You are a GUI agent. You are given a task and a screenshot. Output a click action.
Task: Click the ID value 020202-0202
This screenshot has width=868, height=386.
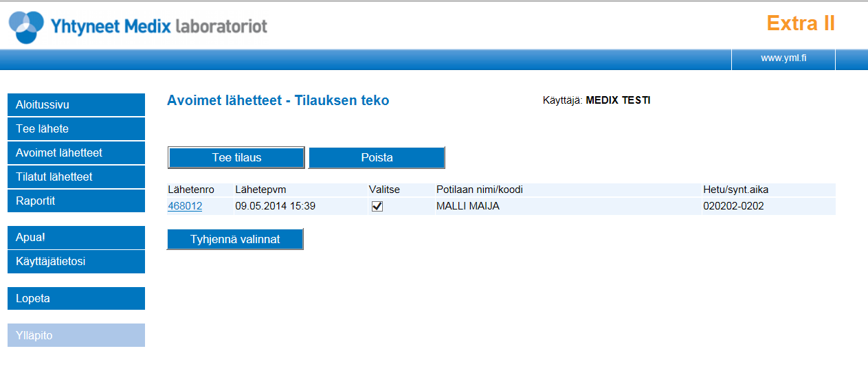733,206
